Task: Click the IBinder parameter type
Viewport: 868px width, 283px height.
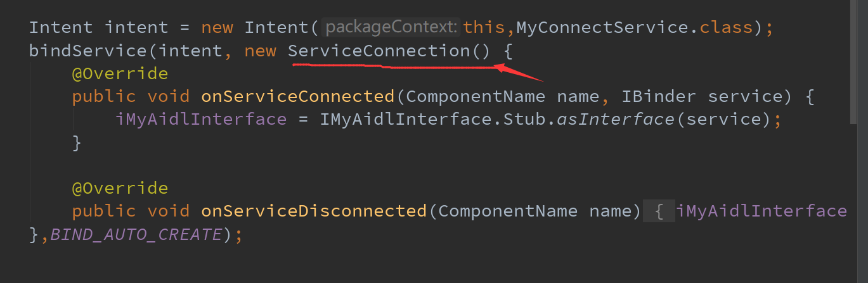Action: pyautogui.click(x=657, y=96)
